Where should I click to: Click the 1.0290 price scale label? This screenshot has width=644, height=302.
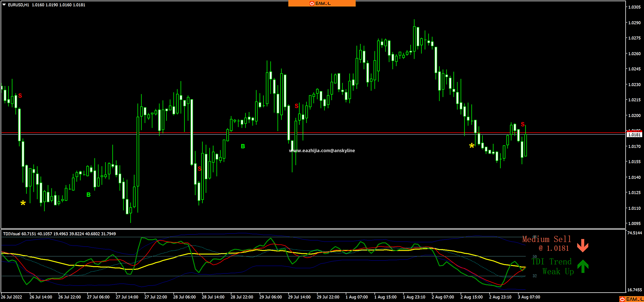point(635,23)
